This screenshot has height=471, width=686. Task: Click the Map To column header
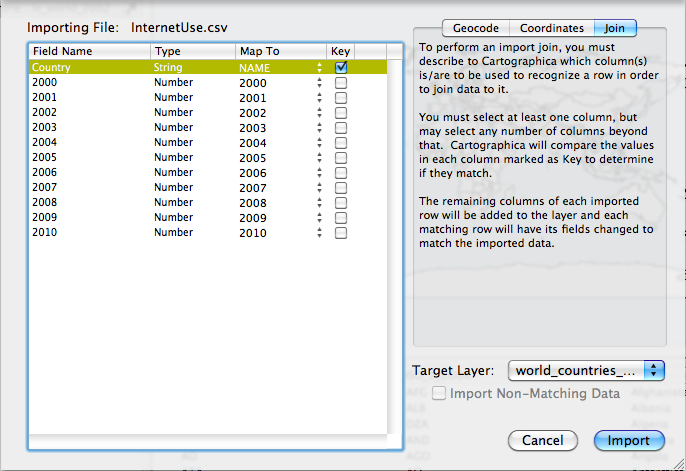coord(280,51)
